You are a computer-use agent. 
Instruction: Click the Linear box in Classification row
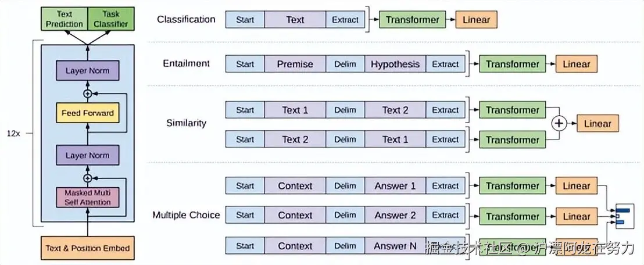click(476, 20)
